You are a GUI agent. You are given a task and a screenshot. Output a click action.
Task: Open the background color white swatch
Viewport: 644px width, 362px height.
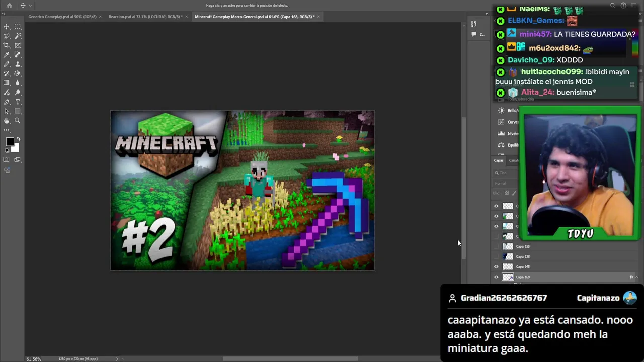[15, 148]
